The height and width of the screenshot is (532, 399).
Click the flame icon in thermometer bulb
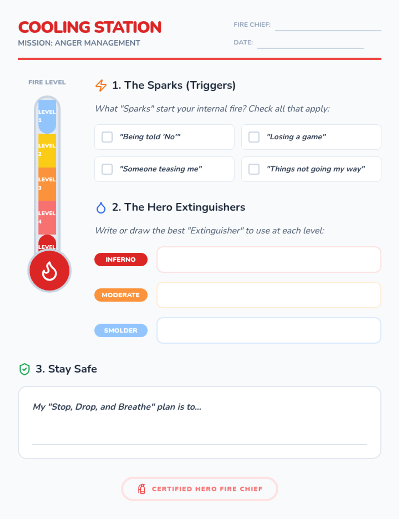pyautogui.click(x=50, y=271)
